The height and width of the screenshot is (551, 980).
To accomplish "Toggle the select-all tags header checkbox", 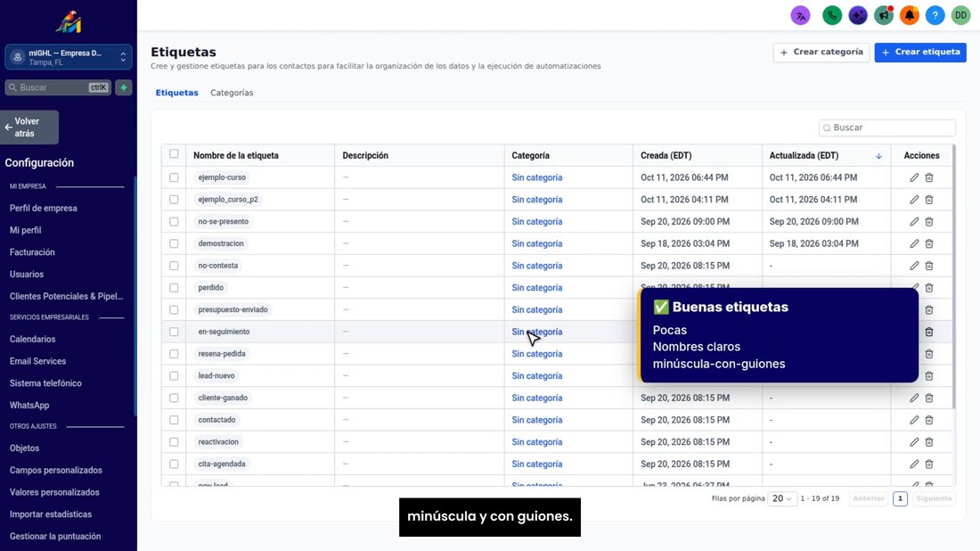I will pyautogui.click(x=174, y=154).
